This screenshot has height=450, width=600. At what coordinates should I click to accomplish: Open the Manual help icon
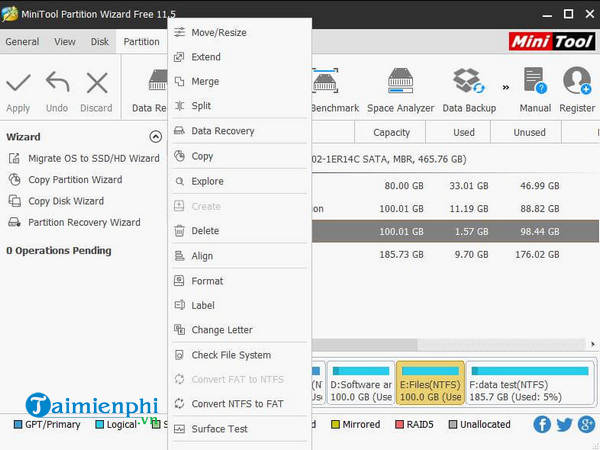coord(535,80)
